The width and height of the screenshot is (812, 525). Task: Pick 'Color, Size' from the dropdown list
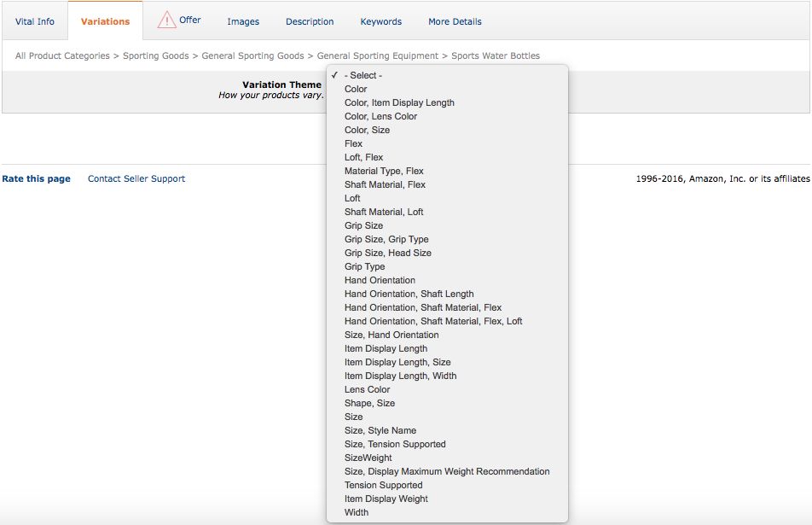click(x=367, y=130)
